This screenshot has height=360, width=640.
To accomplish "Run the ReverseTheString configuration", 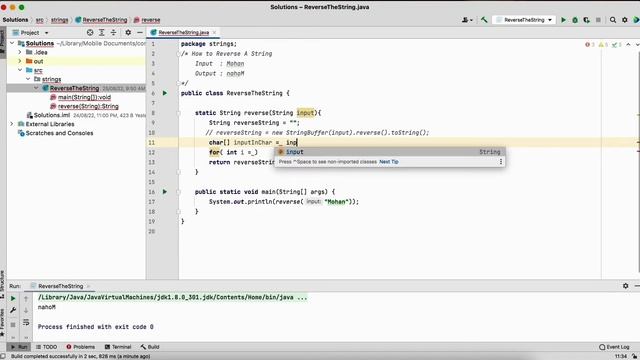I will [563, 20].
